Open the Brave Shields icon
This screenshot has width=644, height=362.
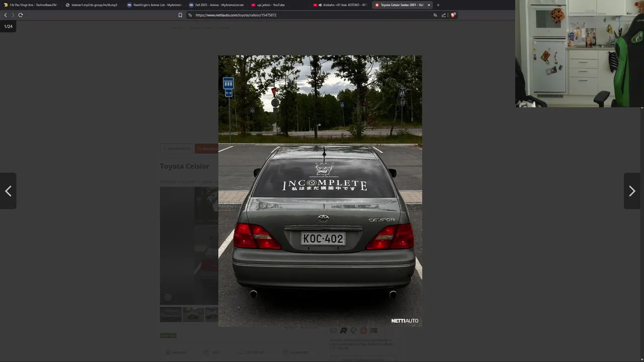click(x=453, y=15)
